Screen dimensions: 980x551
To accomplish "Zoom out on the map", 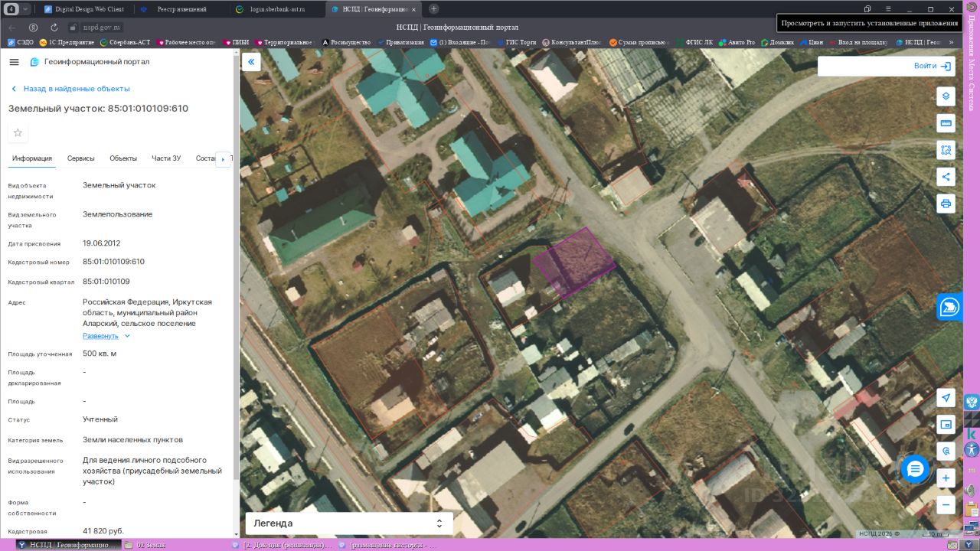I will pos(946,505).
